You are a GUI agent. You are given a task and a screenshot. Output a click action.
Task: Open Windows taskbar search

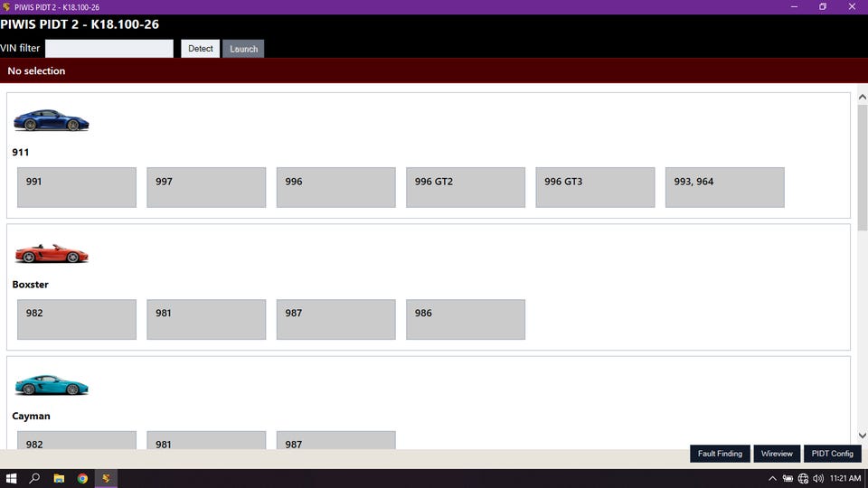coord(34,479)
